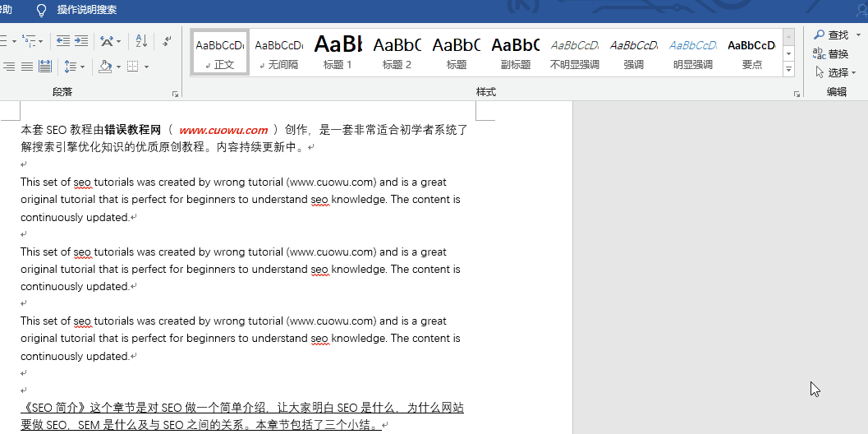Click the lightbulb Tell Me icon
The height and width of the screenshot is (434, 868).
41,10
